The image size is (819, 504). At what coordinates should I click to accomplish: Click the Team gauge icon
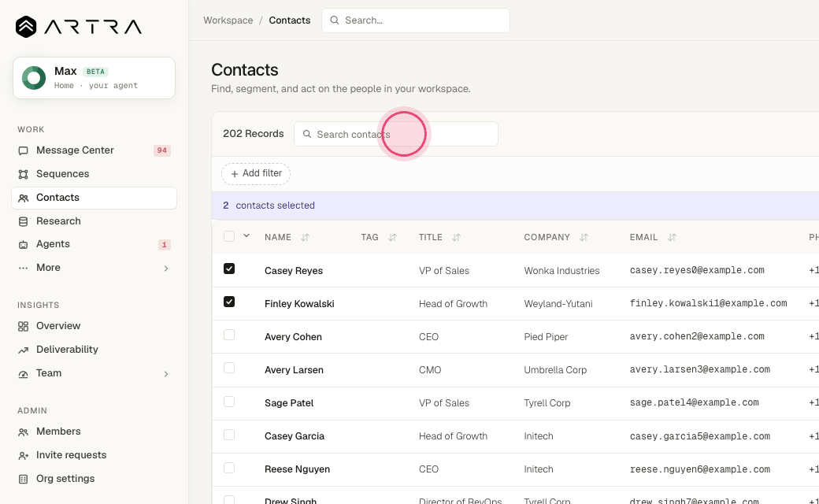[x=23, y=374]
